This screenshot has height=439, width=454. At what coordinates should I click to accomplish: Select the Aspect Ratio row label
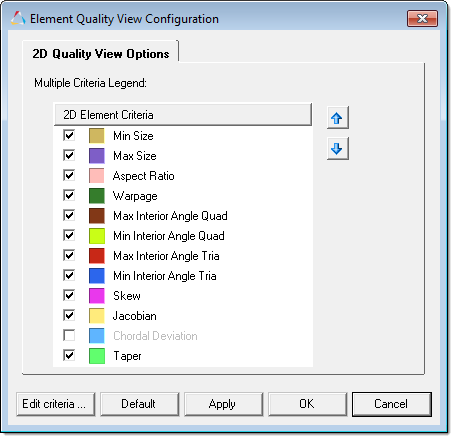[x=144, y=176]
